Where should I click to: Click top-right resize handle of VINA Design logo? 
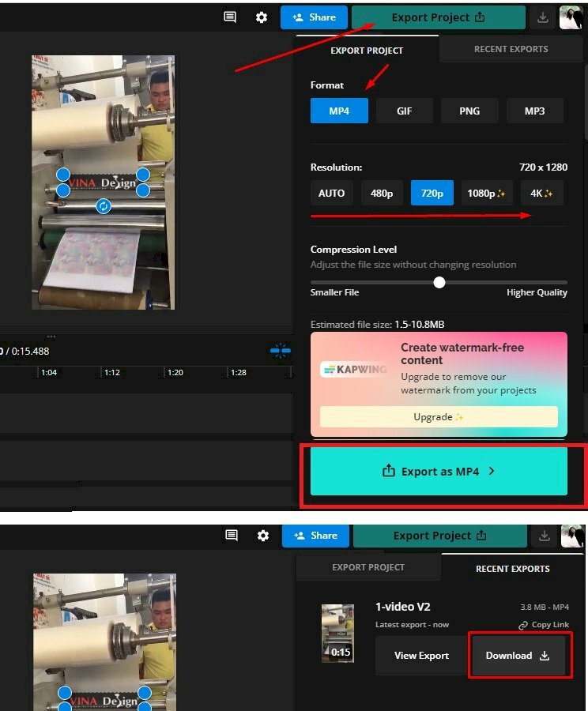tap(143, 174)
